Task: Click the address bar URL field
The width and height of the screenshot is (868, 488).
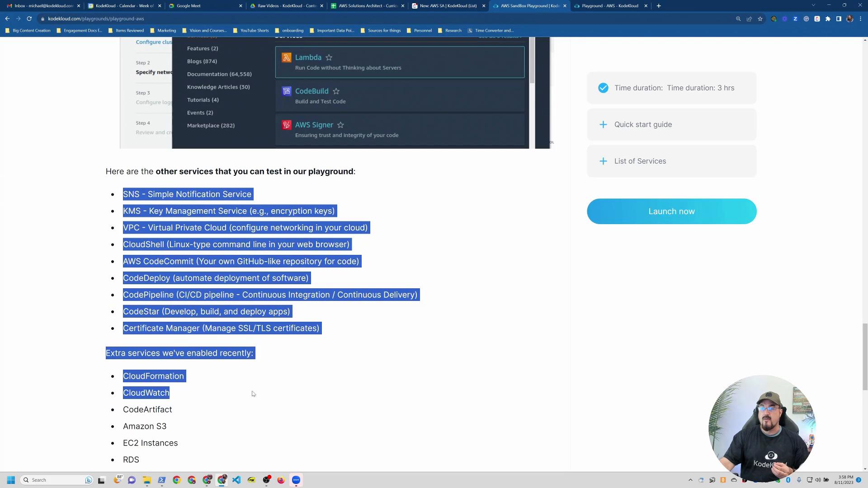Action: pyautogui.click(x=384, y=19)
